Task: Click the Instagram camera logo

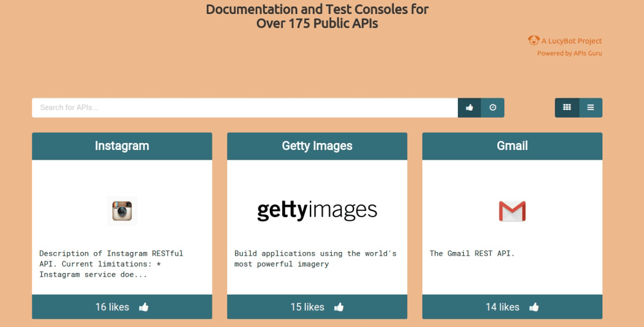Action: [122, 211]
